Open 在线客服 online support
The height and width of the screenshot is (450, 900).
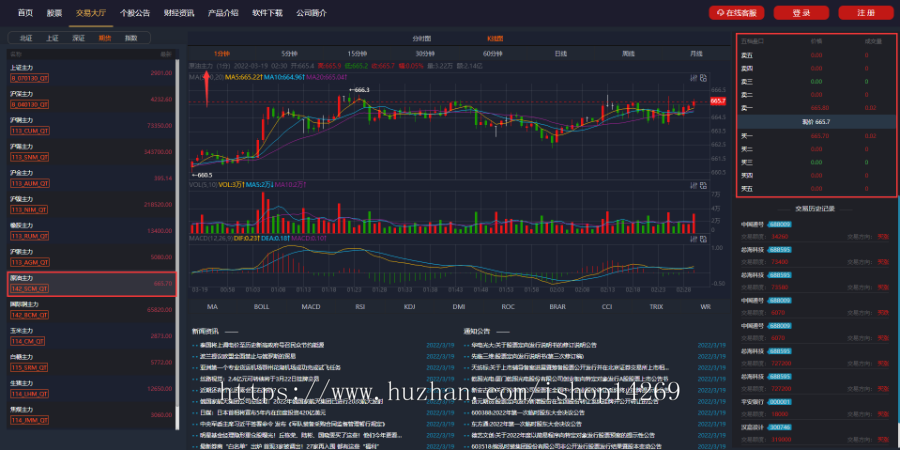click(736, 13)
